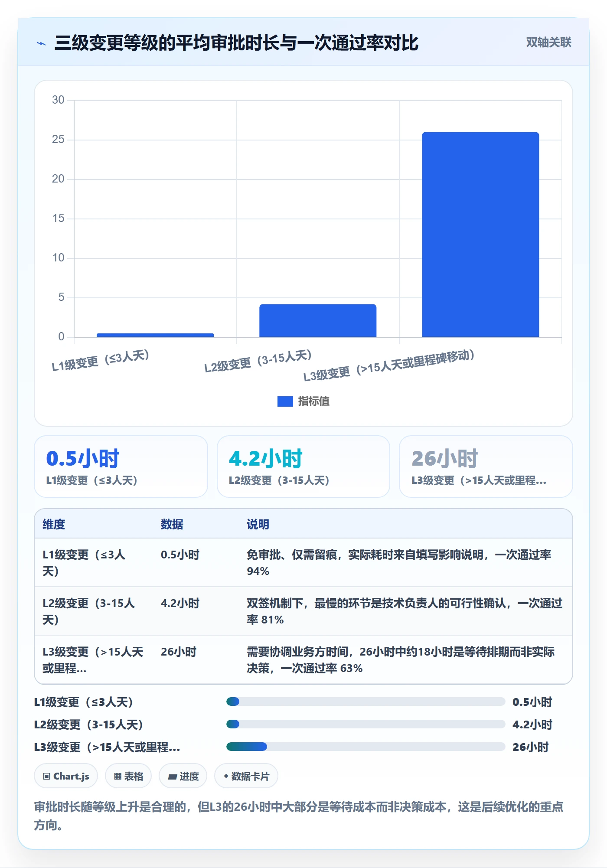Click the chart card title text
Image resolution: width=607 pixels, height=868 pixels.
pos(236,43)
